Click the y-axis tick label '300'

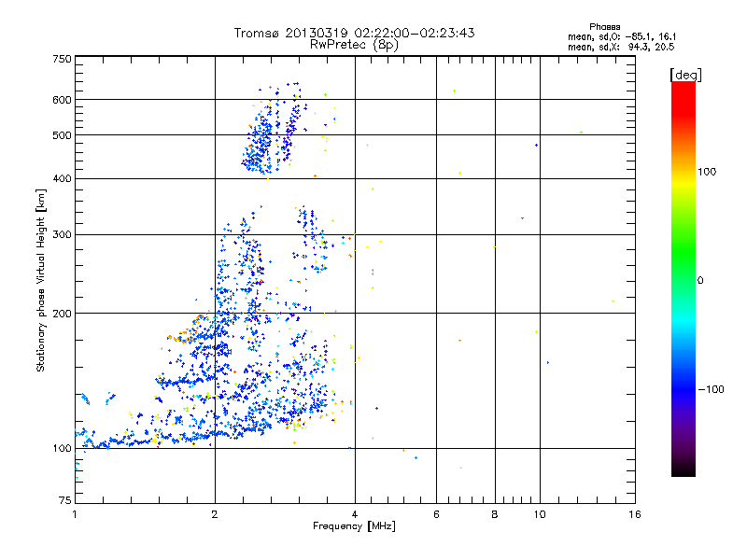point(62,234)
